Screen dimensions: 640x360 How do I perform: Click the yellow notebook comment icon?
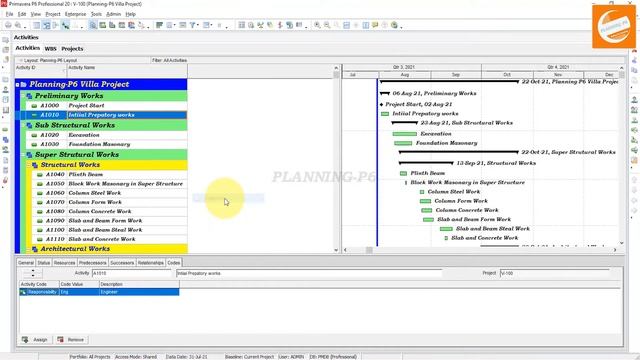(x=375, y=25)
